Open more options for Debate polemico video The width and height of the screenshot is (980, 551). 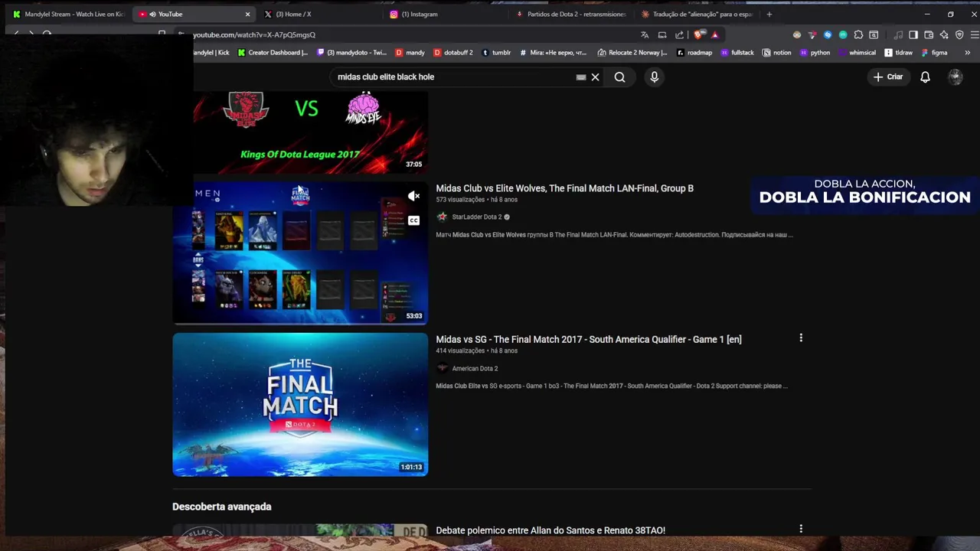[801, 529]
